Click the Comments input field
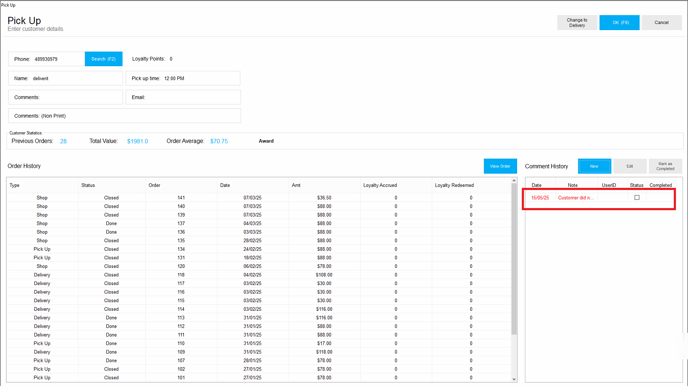The width and height of the screenshot is (688, 386). [65, 97]
